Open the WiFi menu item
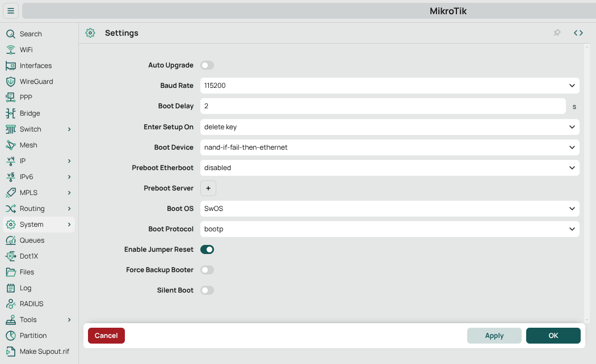 pos(39,50)
